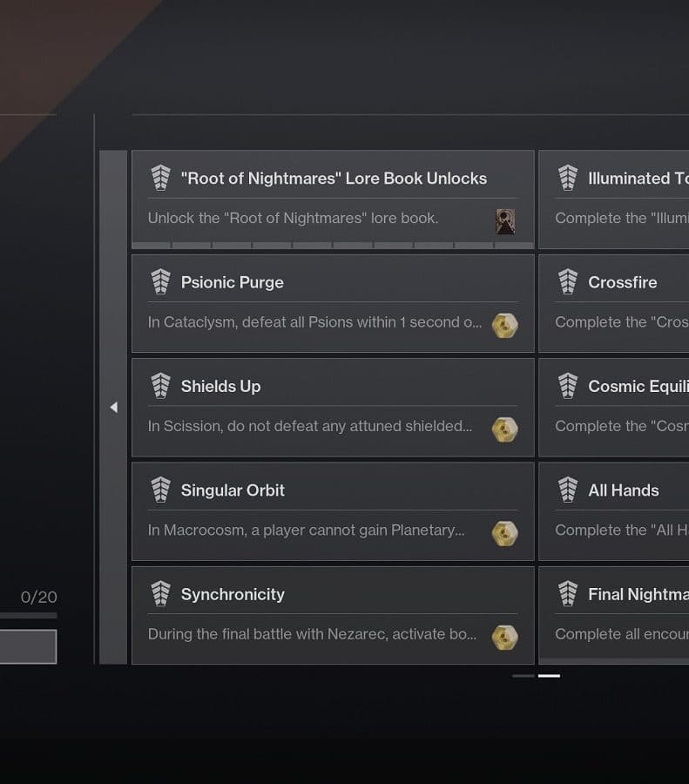Click the description "In Cataclysm, defeat all Psions within 1 second"
This screenshot has height=784, width=689.
pyautogui.click(x=305, y=322)
